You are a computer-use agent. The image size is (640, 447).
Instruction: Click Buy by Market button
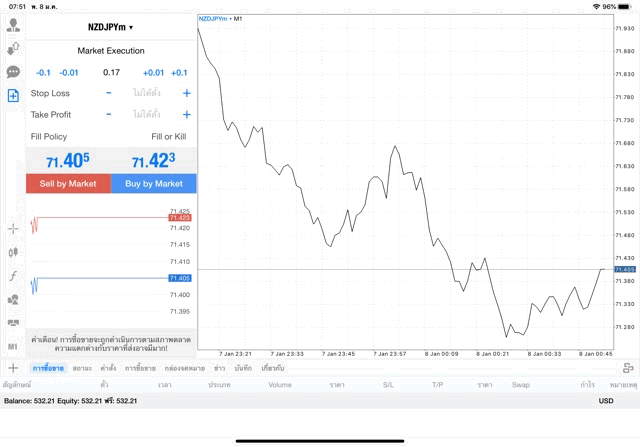click(x=153, y=184)
